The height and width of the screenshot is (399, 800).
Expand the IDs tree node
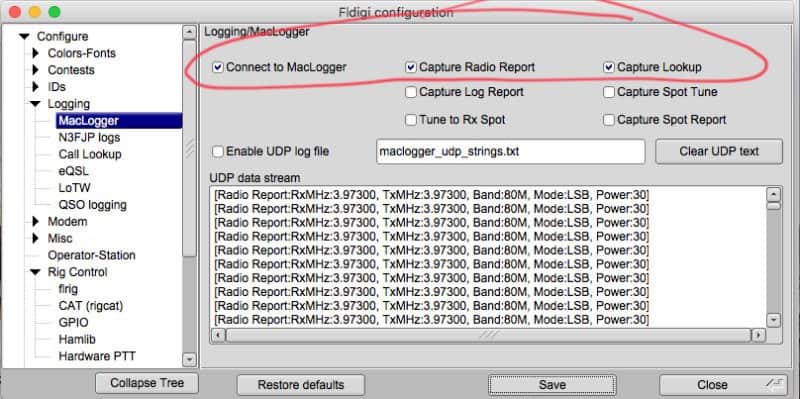coord(36,87)
